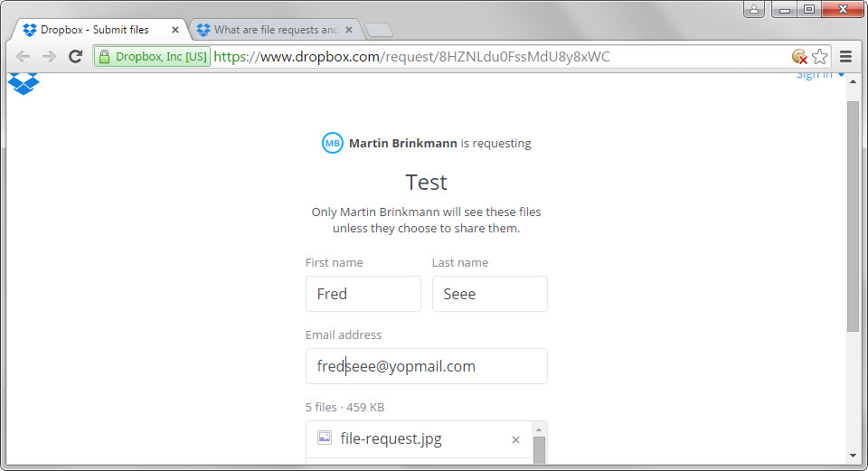The height and width of the screenshot is (471, 868).
Task: Open the blocked cookies icon in address bar
Action: [x=799, y=56]
